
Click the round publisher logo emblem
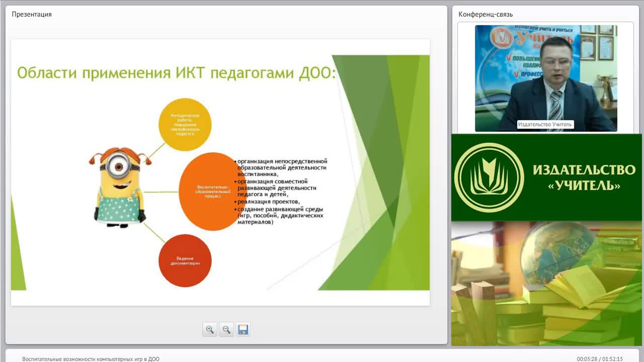489,177
